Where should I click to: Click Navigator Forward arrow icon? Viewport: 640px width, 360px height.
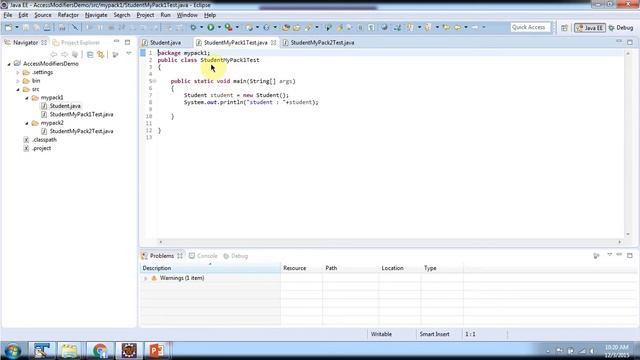(x=64, y=54)
